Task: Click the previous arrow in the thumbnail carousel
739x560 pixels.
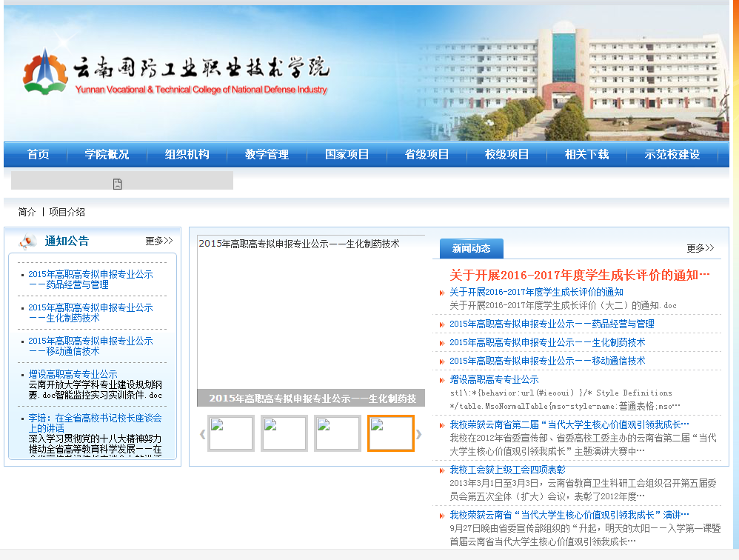Action: tap(202, 434)
